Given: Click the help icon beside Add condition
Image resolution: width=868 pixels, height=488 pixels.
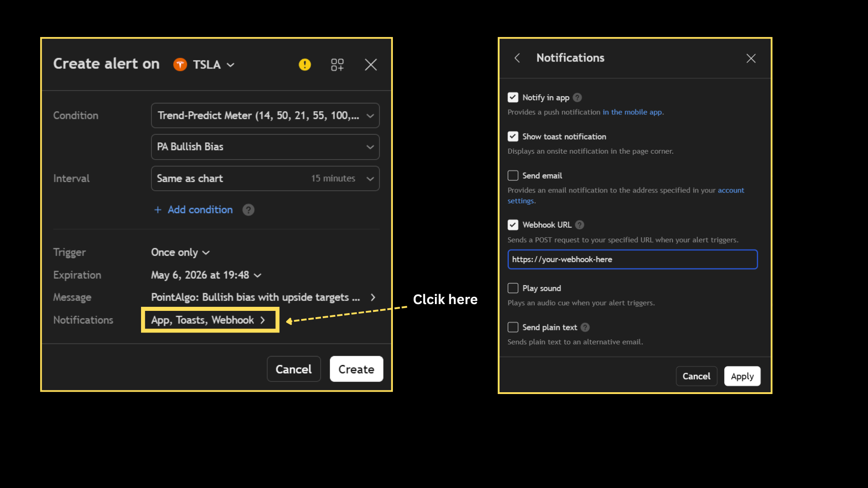Looking at the screenshot, I should [248, 210].
